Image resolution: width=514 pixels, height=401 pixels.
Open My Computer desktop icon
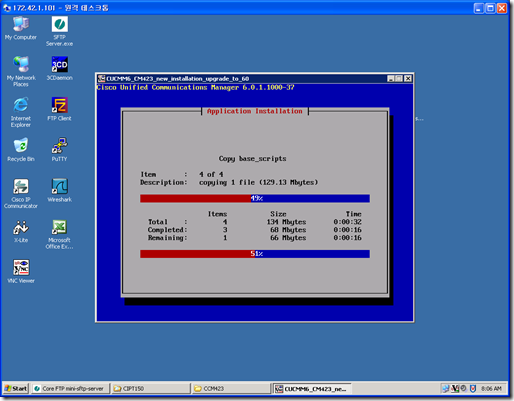click(21, 28)
